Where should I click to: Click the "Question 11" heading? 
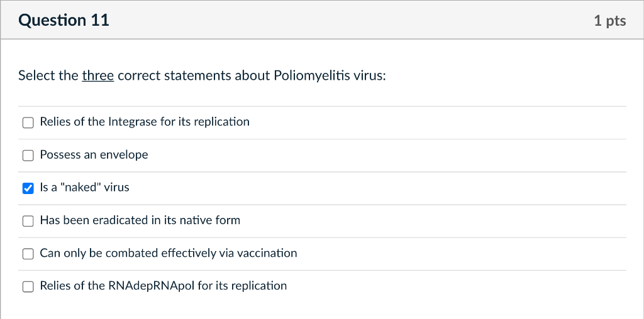[x=64, y=20]
